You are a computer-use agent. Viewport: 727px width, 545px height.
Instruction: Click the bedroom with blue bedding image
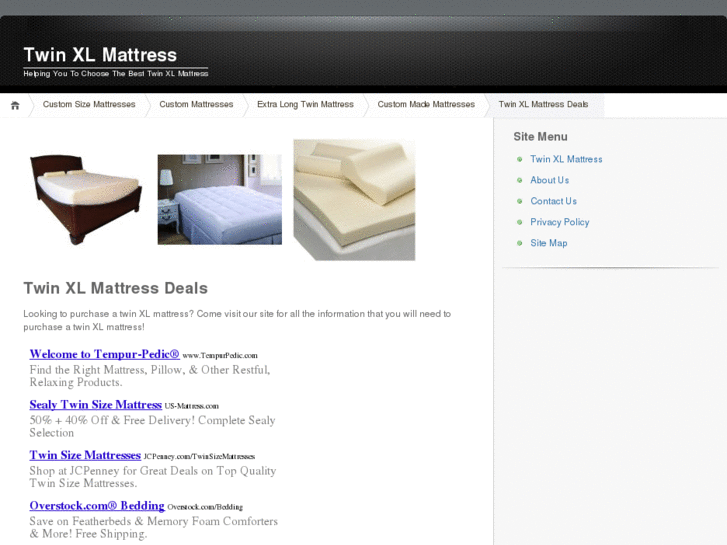220,199
